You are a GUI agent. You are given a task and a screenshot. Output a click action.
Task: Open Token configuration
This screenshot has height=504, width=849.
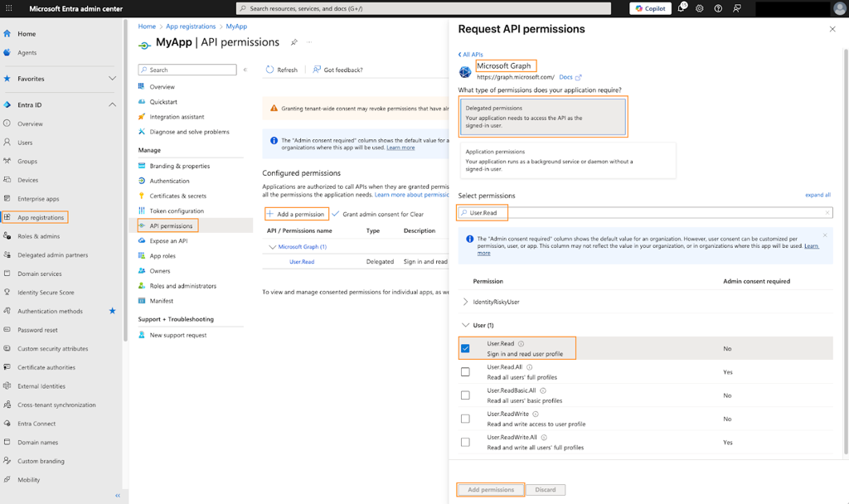click(x=177, y=211)
